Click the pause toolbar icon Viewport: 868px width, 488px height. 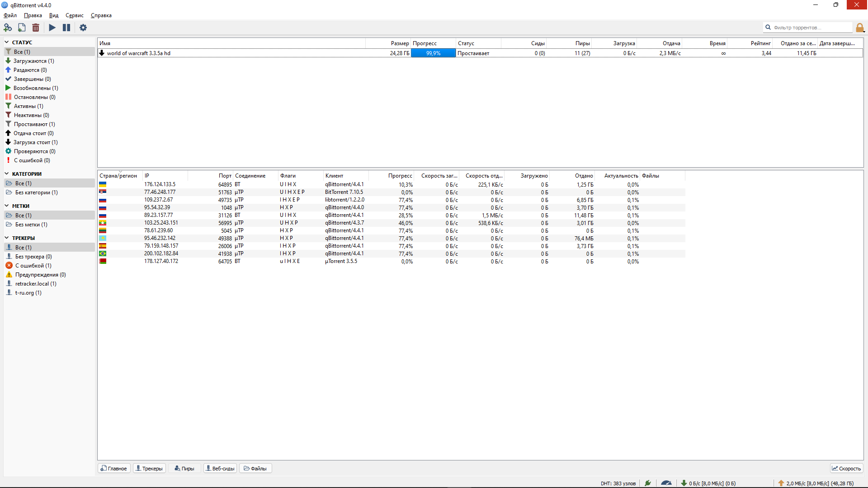pyautogui.click(x=66, y=28)
